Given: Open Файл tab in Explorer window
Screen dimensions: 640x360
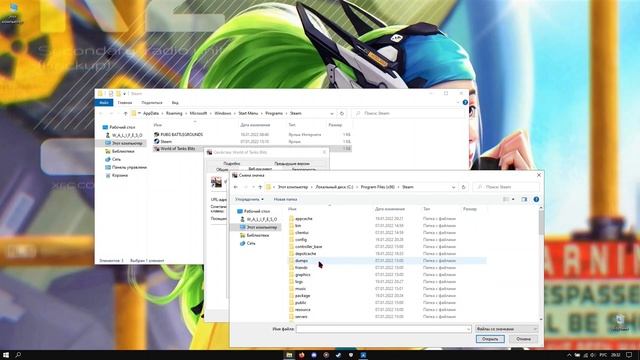Looking at the screenshot, I should (104, 102).
